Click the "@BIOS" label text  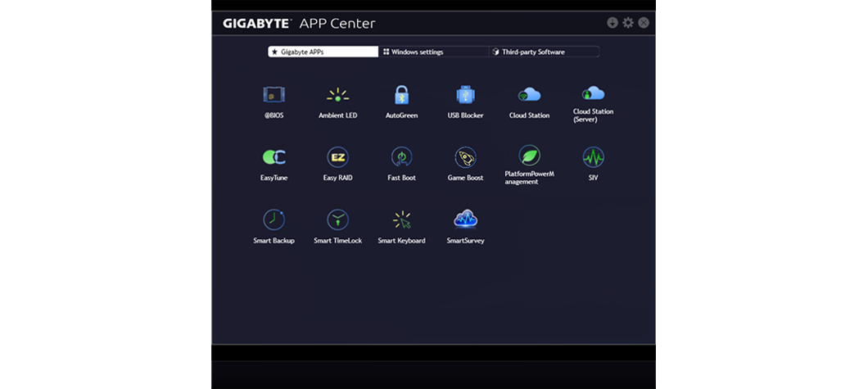tap(274, 115)
